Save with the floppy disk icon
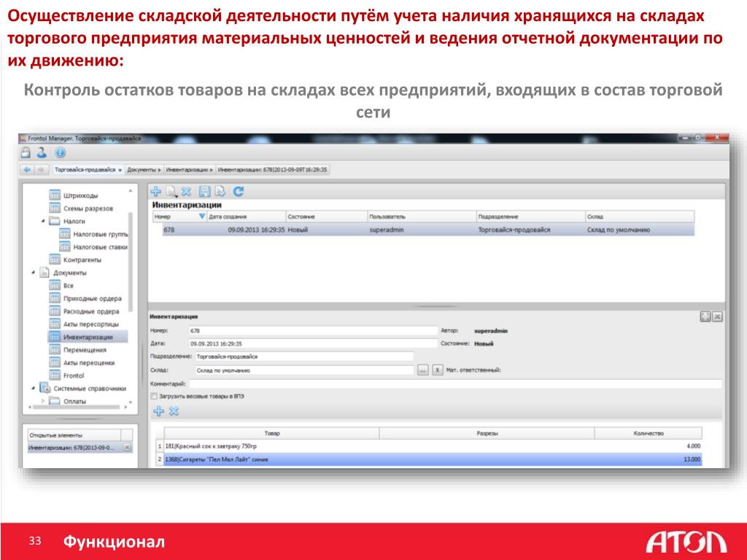This screenshot has height=560, width=747. 204,192
